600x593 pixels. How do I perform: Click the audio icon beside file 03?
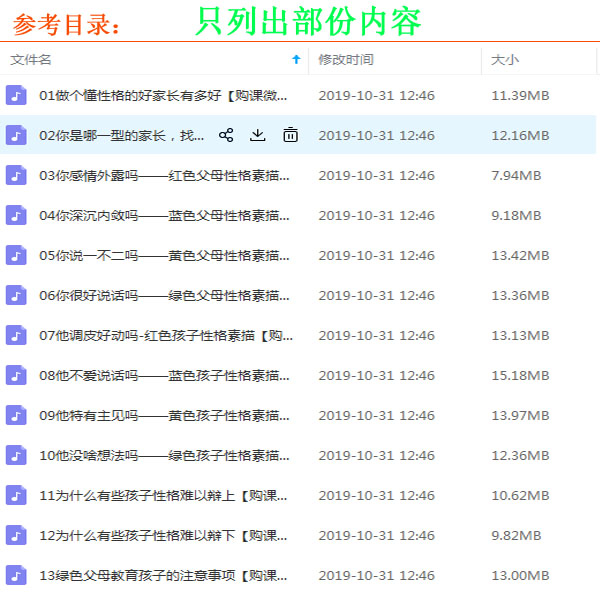pos(16,175)
